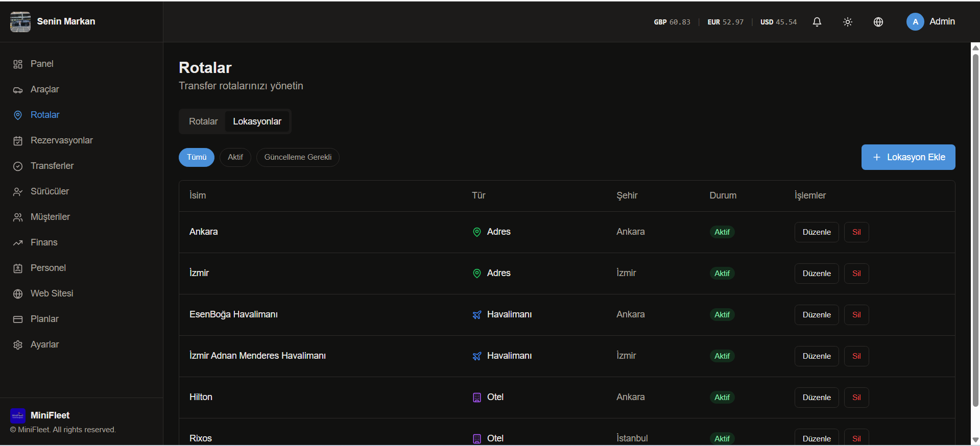
Task: Click the EUR 52.97 exchange rate
Action: tap(725, 22)
